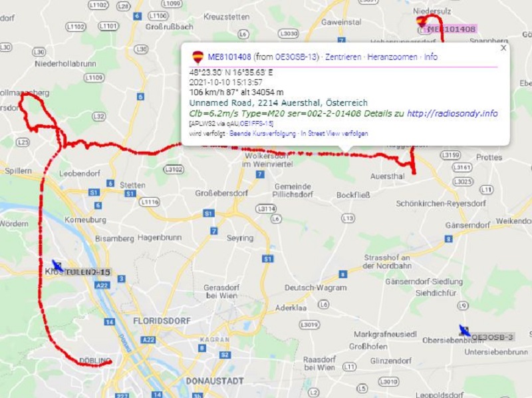Click the OE3OSB-3 station label
Viewport: 532px width, 398px height.
[492, 337]
